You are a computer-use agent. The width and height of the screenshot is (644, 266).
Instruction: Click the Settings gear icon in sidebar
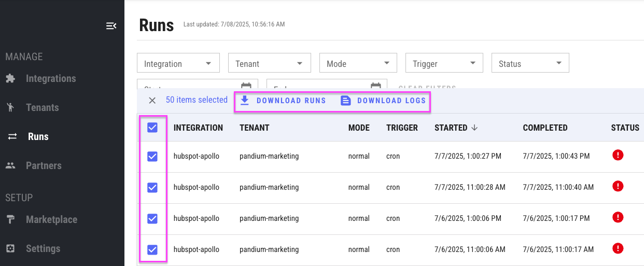pyautogui.click(x=10, y=249)
